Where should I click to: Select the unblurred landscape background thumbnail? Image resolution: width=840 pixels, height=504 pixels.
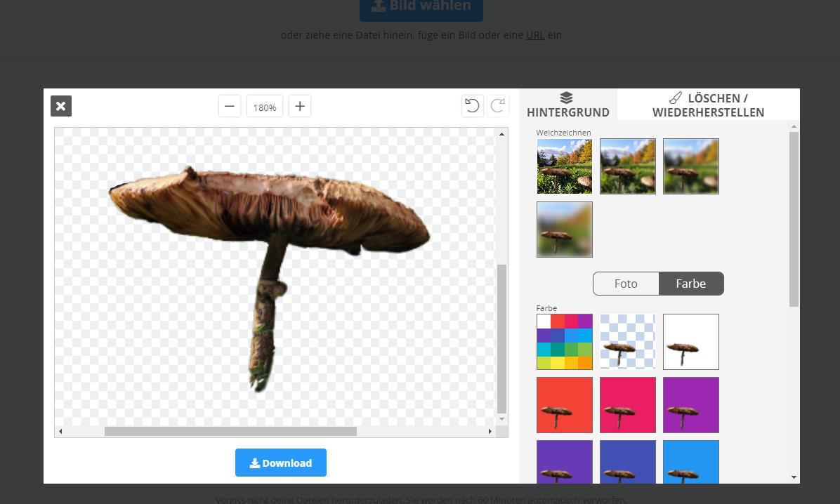(565, 166)
